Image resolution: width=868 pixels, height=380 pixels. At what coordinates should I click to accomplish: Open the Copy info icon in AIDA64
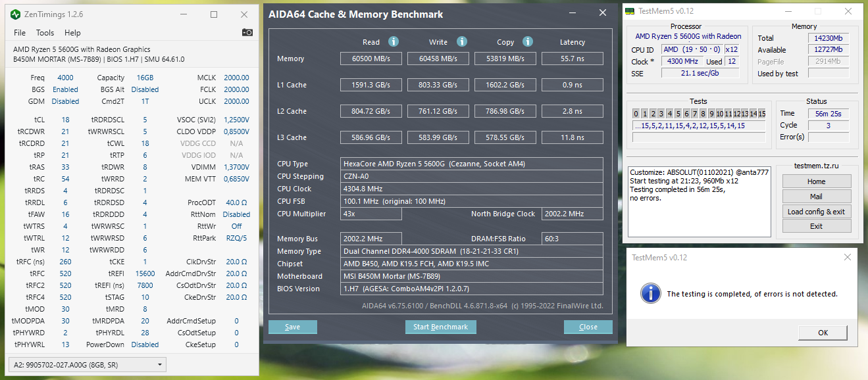point(528,41)
